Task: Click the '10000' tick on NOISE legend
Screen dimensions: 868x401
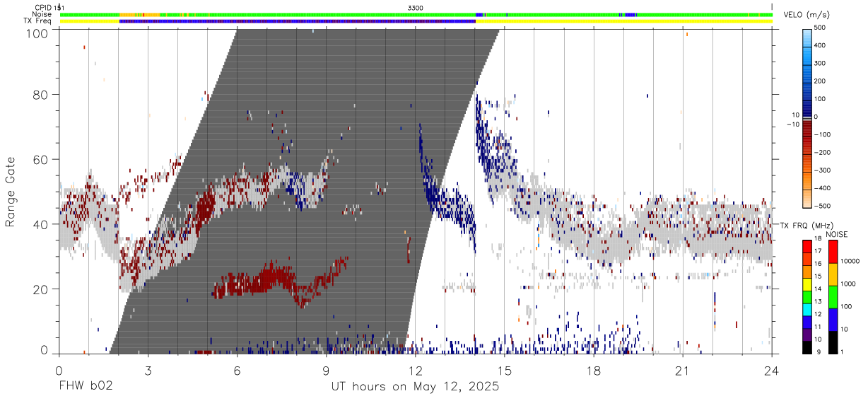Action: pos(850,262)
